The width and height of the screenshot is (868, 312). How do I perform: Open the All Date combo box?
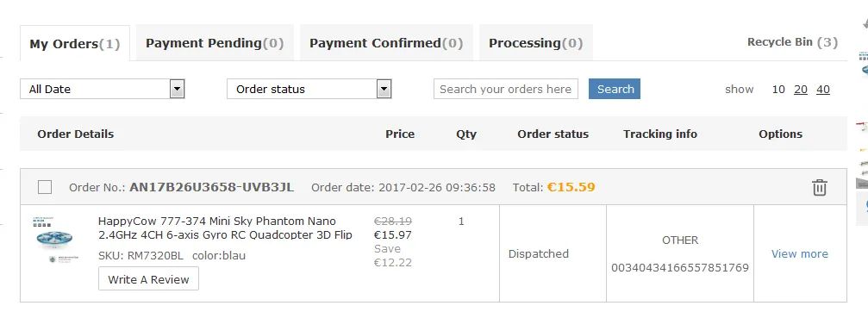coord(103,89)
